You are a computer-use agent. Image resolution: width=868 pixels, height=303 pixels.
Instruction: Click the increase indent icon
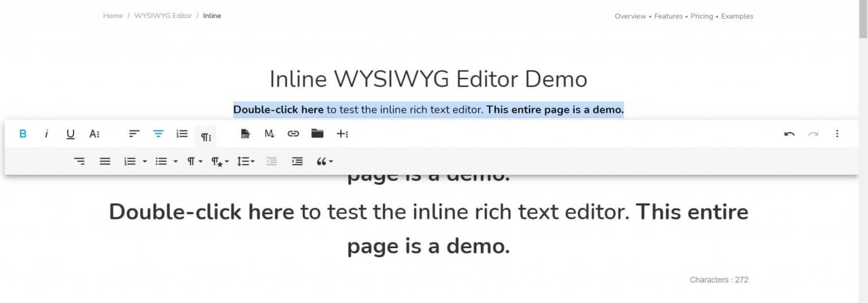click(x=297, y=162)
